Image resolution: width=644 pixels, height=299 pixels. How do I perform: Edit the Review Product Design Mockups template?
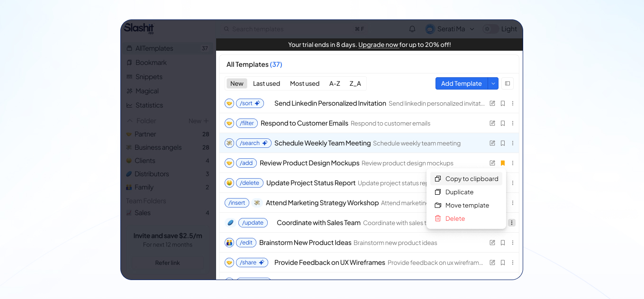492,163
